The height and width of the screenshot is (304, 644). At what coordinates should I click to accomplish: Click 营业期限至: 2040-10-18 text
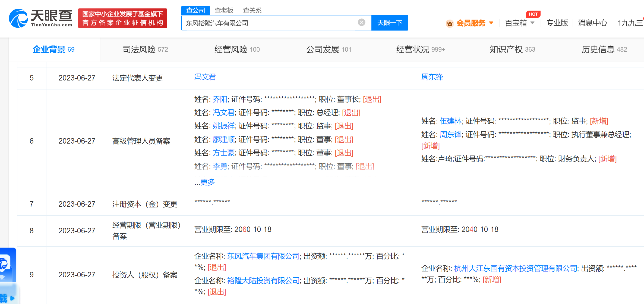click(x=460, y=229)
